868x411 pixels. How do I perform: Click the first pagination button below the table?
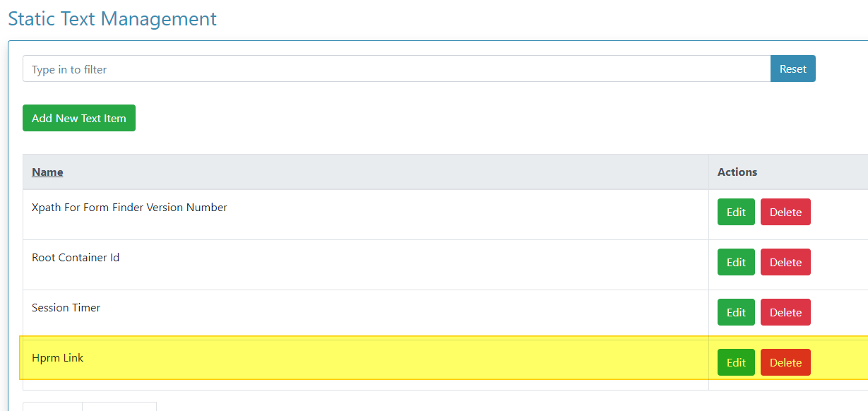click(x=52, y=407)
